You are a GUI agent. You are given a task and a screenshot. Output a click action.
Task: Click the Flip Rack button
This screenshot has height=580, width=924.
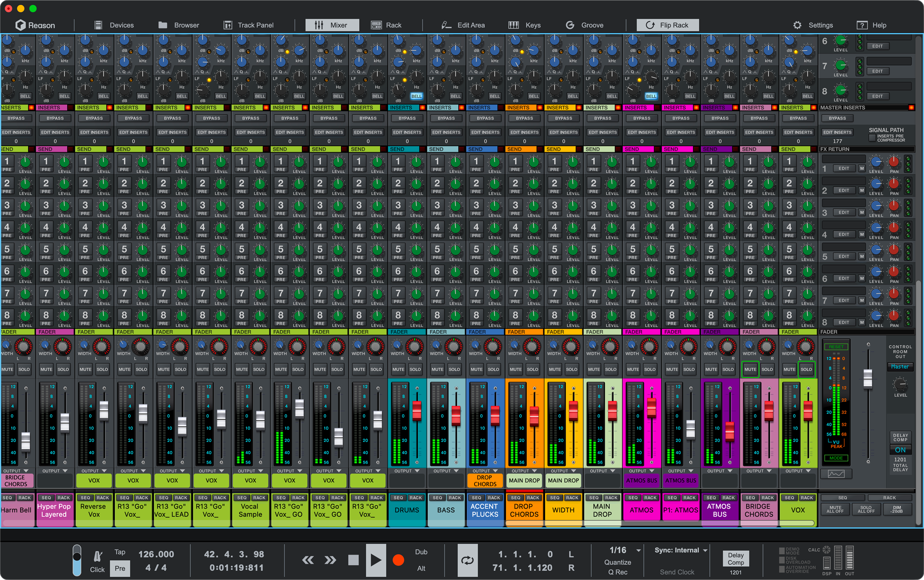pyautogui.click(x=667, y=25)
